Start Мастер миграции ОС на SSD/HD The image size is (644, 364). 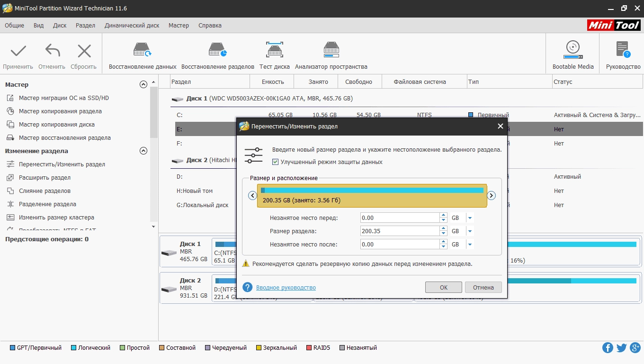click(64, 98)
